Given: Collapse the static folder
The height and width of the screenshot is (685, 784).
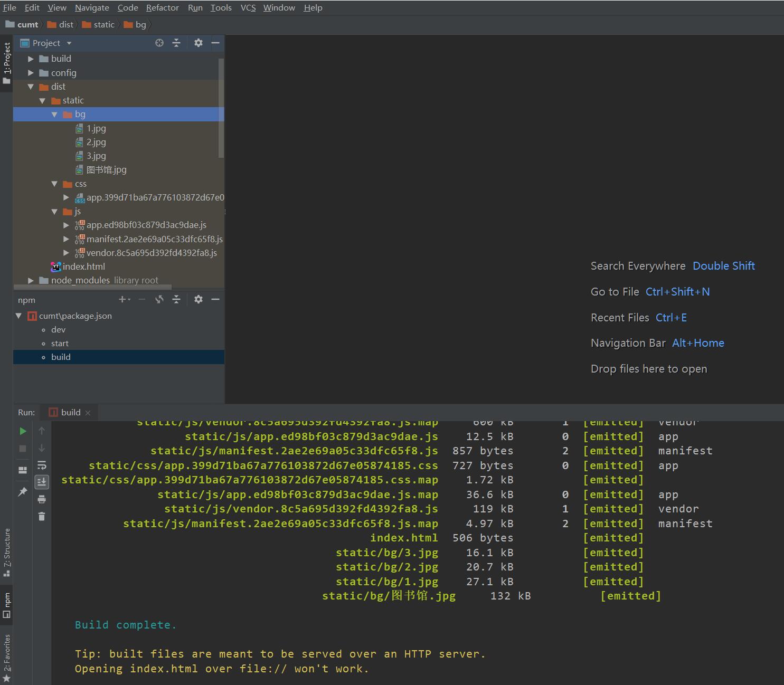Looking at the screenshot, I should click(x=42, y=100).
